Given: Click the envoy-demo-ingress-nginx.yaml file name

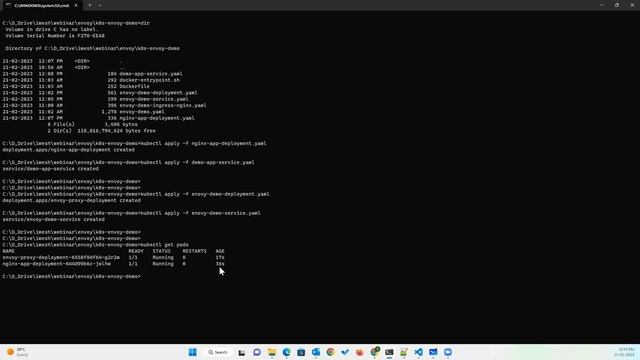Looking at the screenshot, I should tap(163, 105).
